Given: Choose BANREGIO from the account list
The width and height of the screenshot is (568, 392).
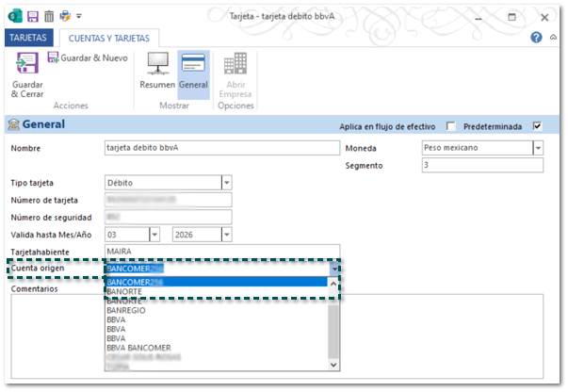Looking at the screenshot, I should pyautogui.click(x=128, y=311).
